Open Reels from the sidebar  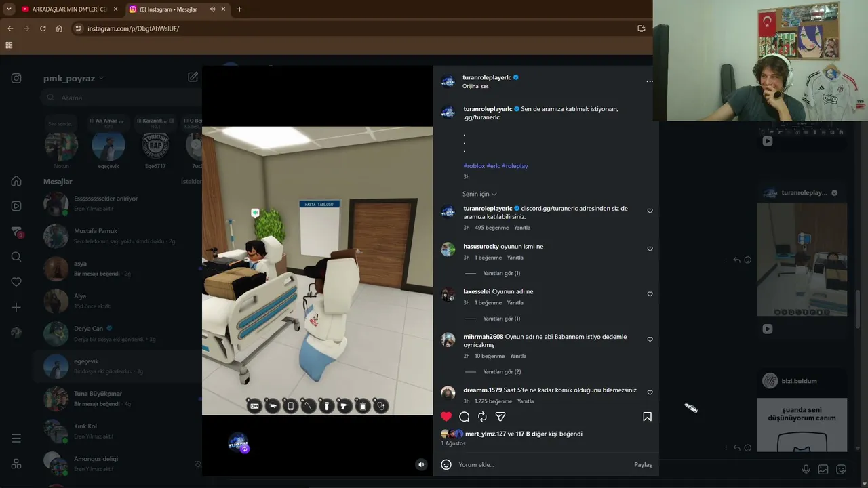16,206
